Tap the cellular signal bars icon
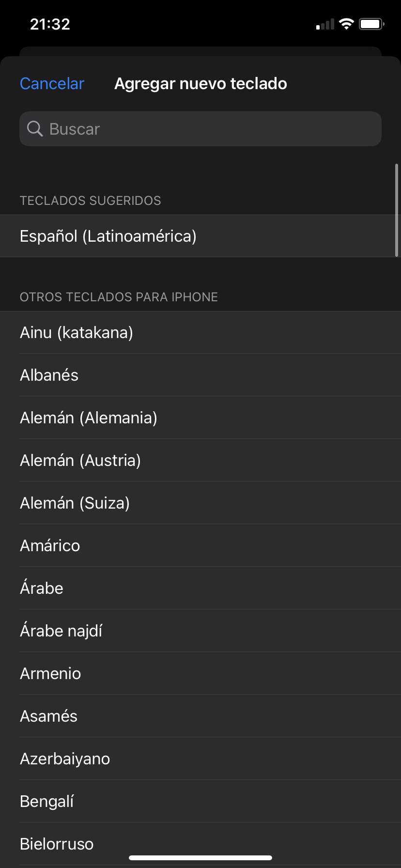Image resolution: width=401 pixels, height=868 pixels. [325, 24]
